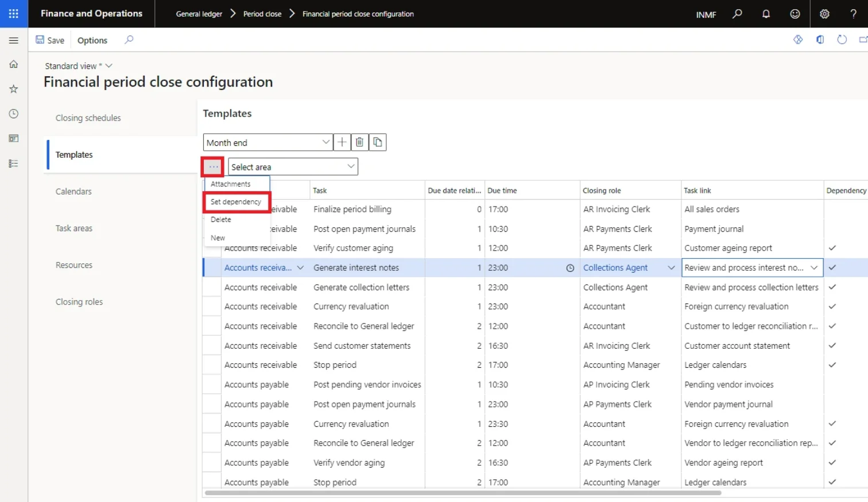868x502 pixels.
Task: Add a new template with plus icon
Action: click(342, 142)
